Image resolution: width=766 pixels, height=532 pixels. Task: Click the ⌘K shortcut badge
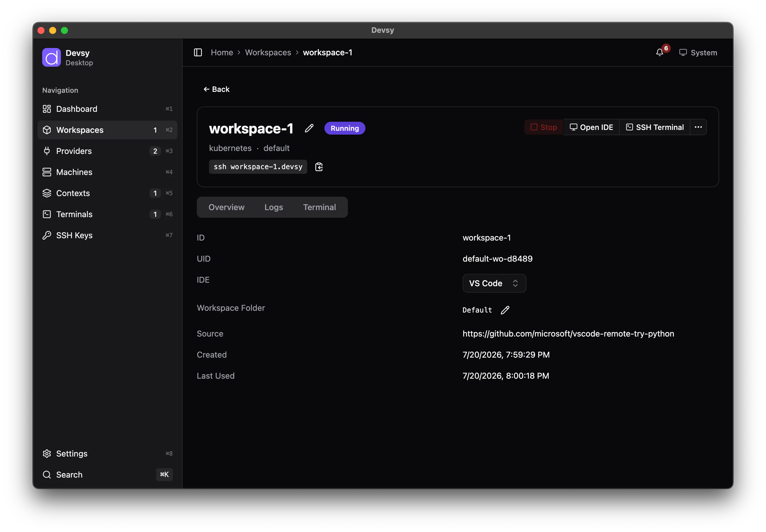tap(164, 474)
